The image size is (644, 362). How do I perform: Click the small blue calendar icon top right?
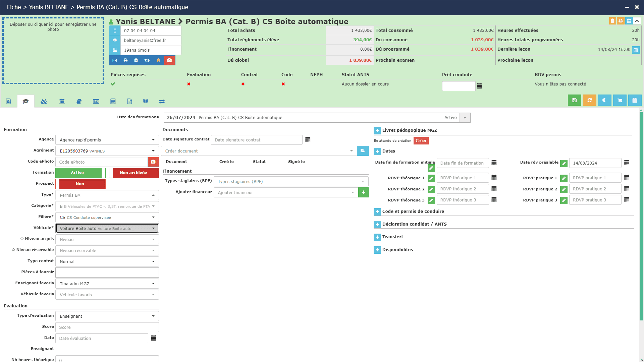point(629,21)
